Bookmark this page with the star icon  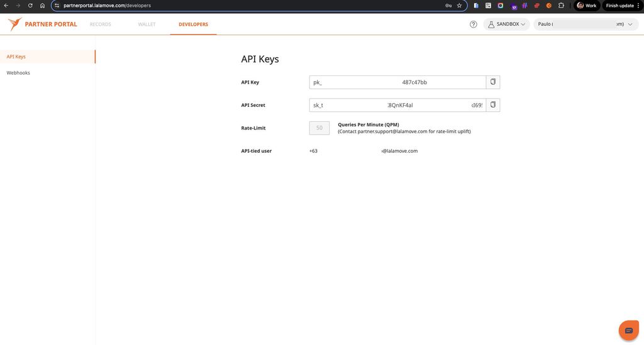pyautogui.click(x=459, y=6)
